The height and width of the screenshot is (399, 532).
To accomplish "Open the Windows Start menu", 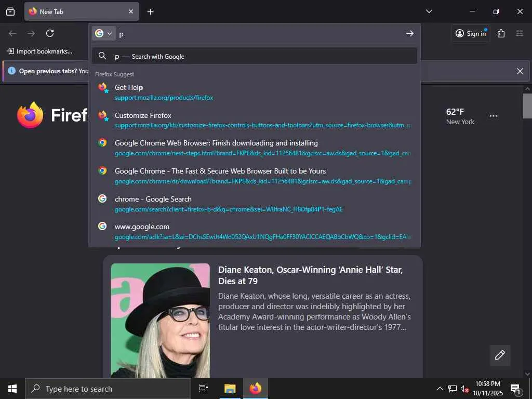I will tap(12, 389).
